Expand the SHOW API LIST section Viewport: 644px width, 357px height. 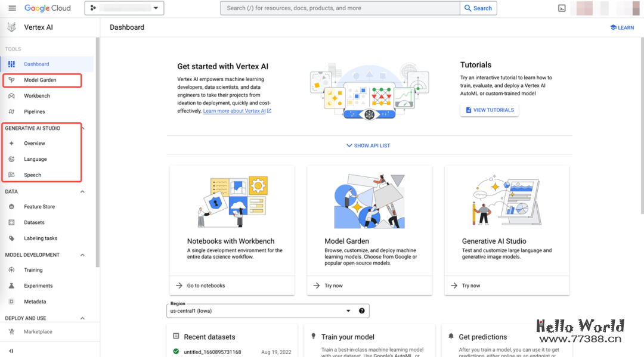coord(368,145)
